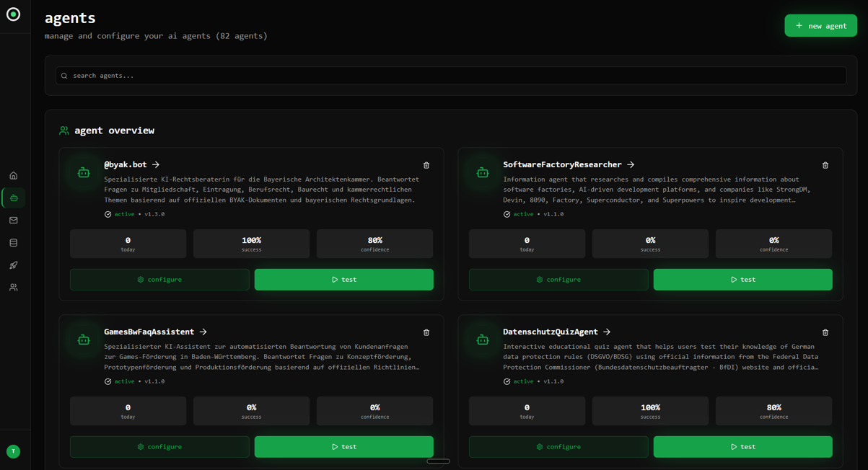Viewport: 868px width, 470px height.
Task: Click the SoftwareFactoryResearcher 0 today stat
Action: pos(527,244)
